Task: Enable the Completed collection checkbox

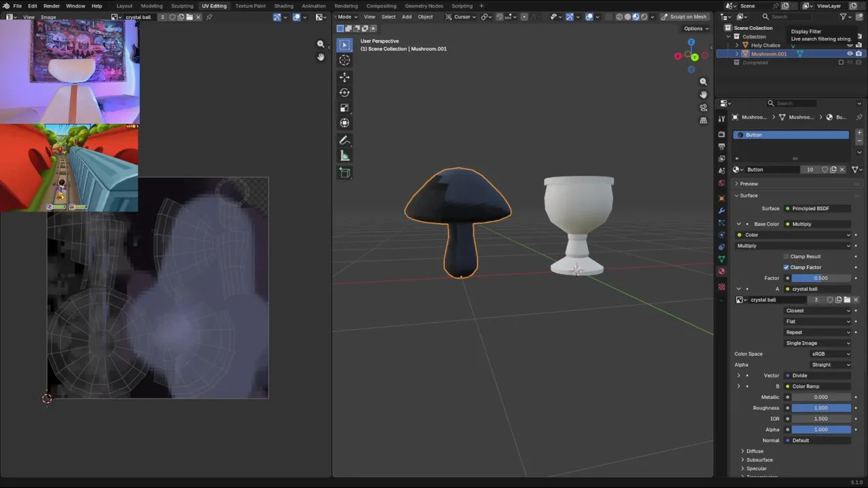Action: [x=841, y=62]
